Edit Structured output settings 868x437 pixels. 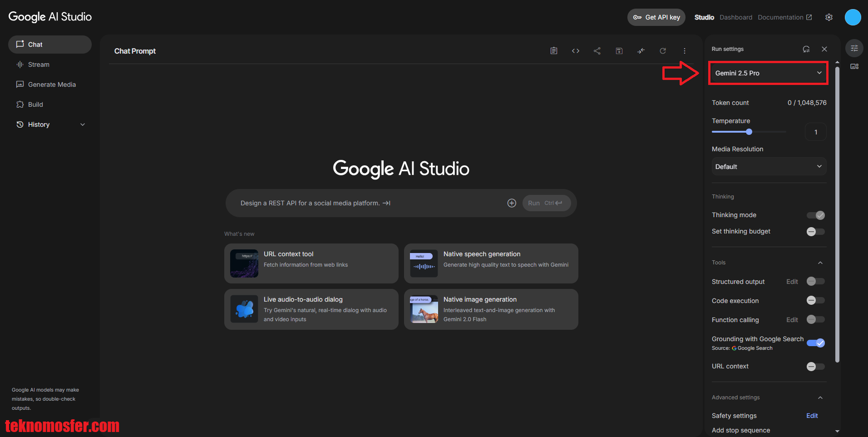pos(792,282)
